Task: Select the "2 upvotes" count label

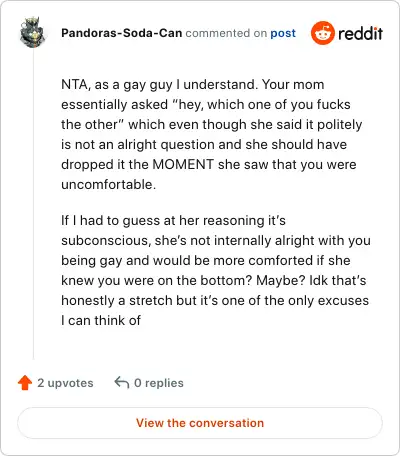Action: [x=65, y=383]
